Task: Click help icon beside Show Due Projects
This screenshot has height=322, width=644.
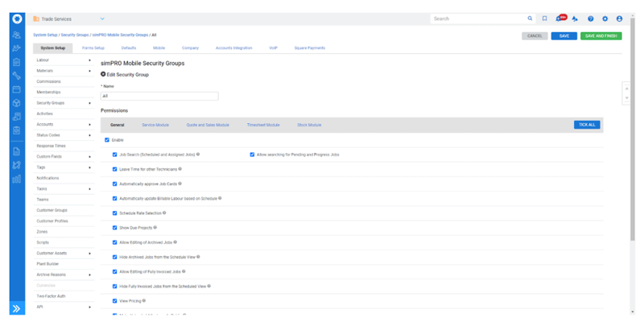Action: pos(155,227)
